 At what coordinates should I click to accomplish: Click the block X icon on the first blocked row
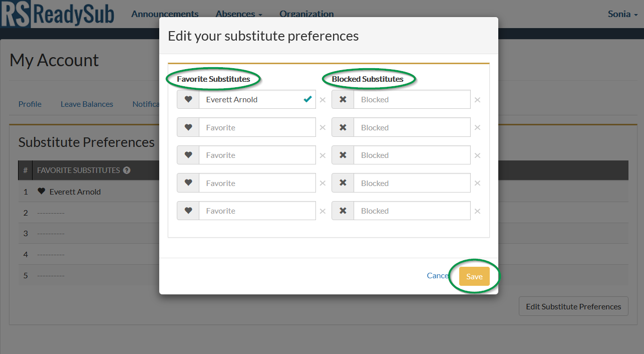343,99
